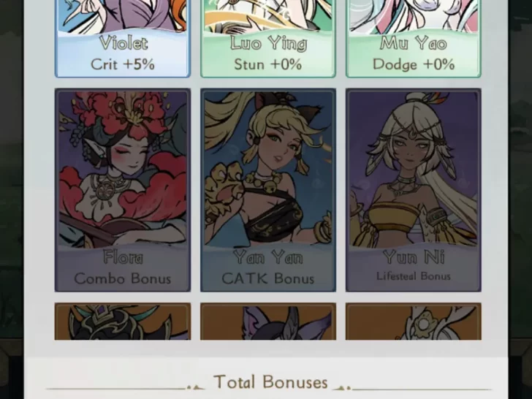Tap the Mu Yao card

(x=414, y=38)
